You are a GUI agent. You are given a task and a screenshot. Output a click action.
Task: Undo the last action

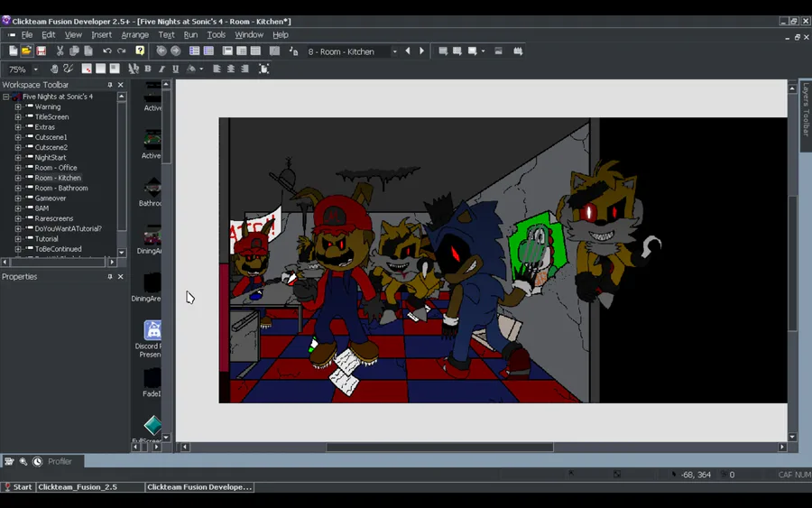click(x=106, y=51)
